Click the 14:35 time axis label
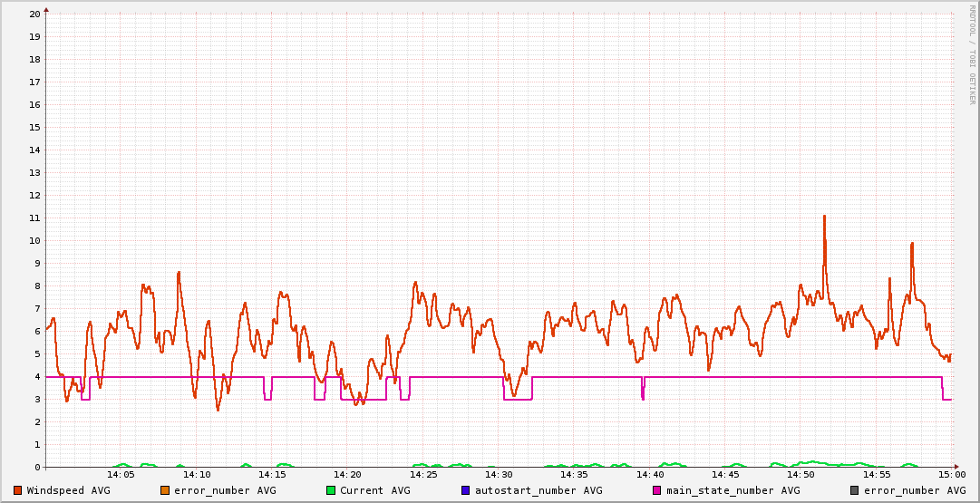This screenshot has width=980, height=503. tap(575, 475)
